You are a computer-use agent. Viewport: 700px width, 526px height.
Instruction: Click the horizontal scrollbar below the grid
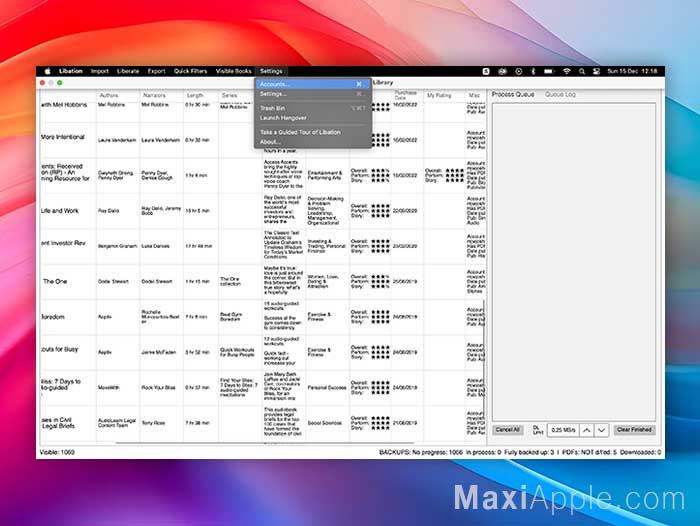click(x=264, y=443)
